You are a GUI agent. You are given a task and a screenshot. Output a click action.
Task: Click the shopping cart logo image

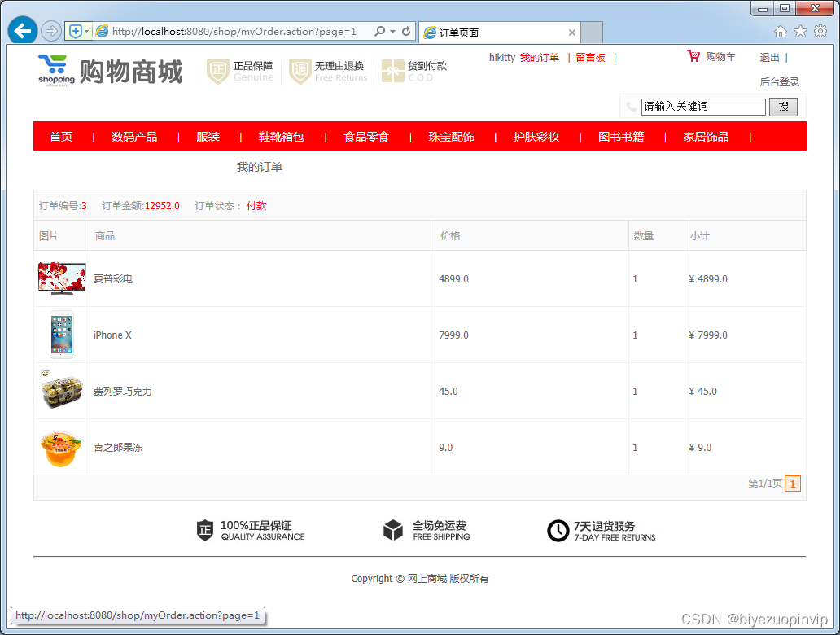point(56,71)
